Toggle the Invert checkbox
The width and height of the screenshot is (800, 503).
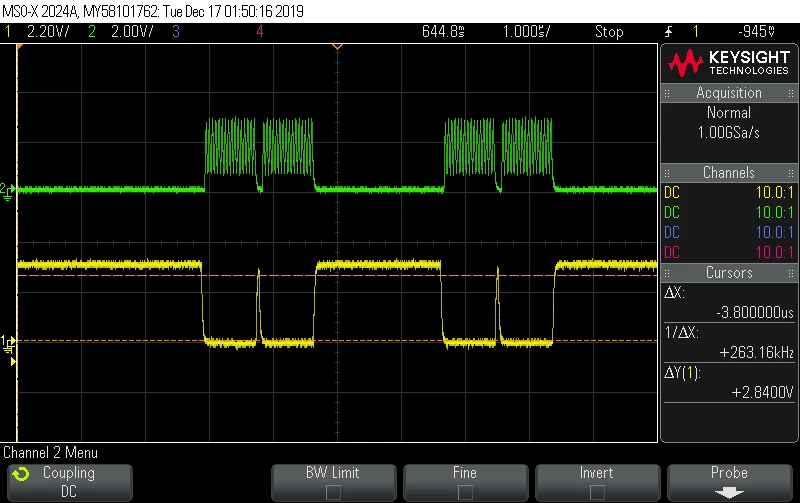[597, 492]
